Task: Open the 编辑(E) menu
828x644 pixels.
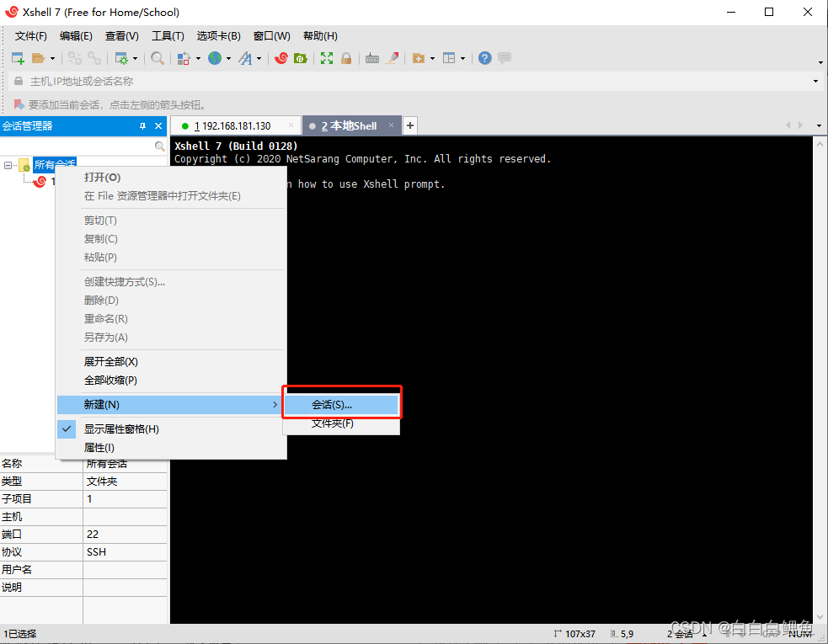Action: click(76, 36)
